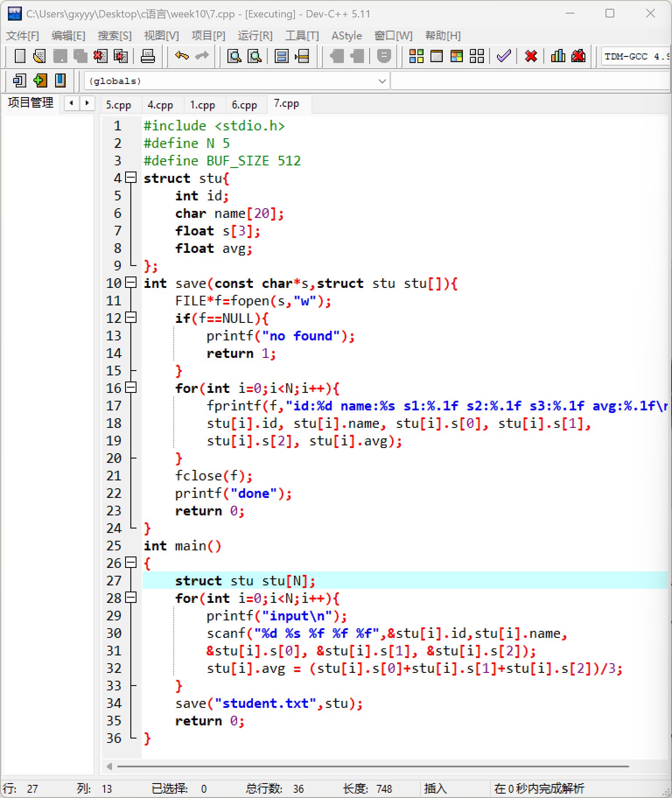Click the horizontal scrollbar thumb of editor
Viewport: 672px width, 798px height.
click(373, 766)
